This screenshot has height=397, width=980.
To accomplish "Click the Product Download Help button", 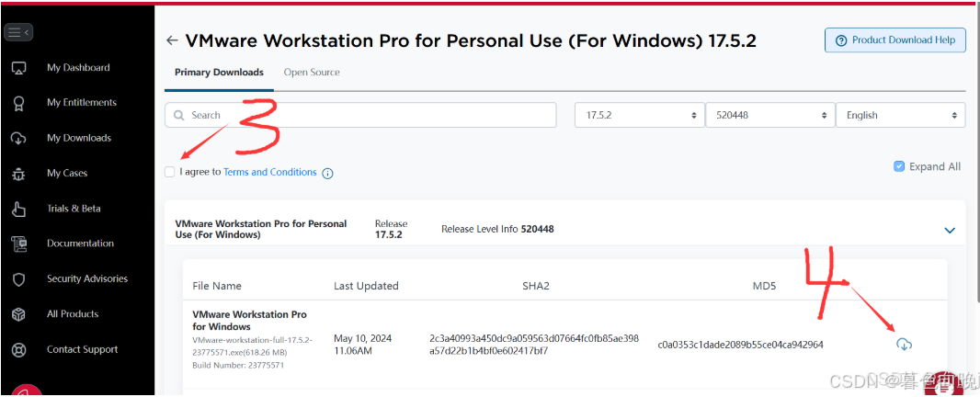I will 895,40.
